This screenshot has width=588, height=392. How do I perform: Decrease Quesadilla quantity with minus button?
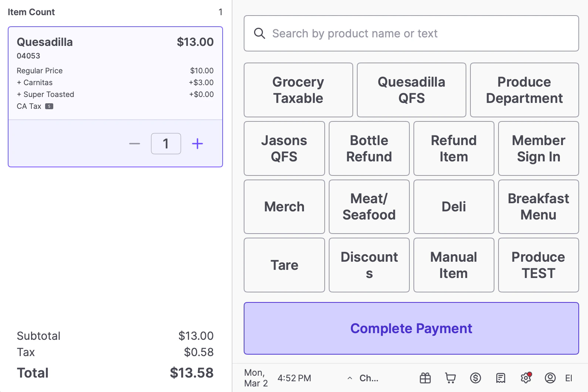tap(135, 144)
